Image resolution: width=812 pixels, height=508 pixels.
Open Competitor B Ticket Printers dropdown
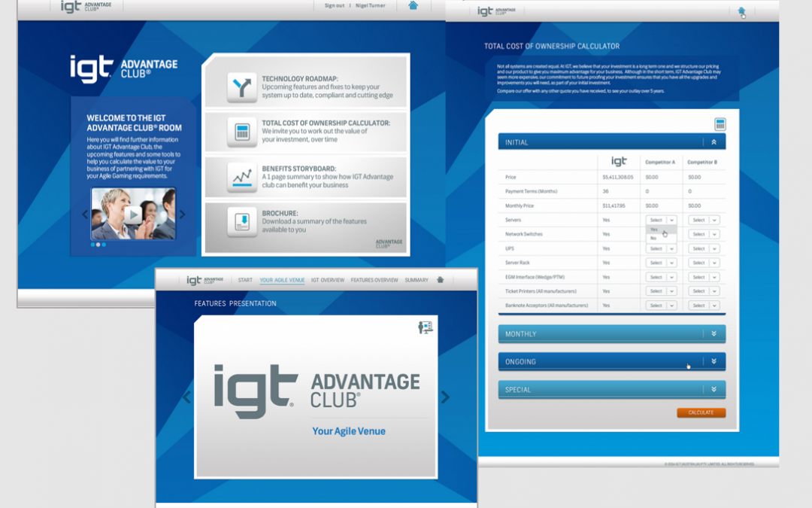point(704,291)
